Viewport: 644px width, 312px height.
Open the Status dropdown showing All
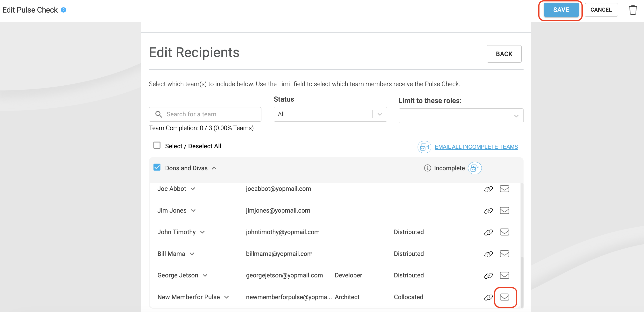click(x=330, y=114)
